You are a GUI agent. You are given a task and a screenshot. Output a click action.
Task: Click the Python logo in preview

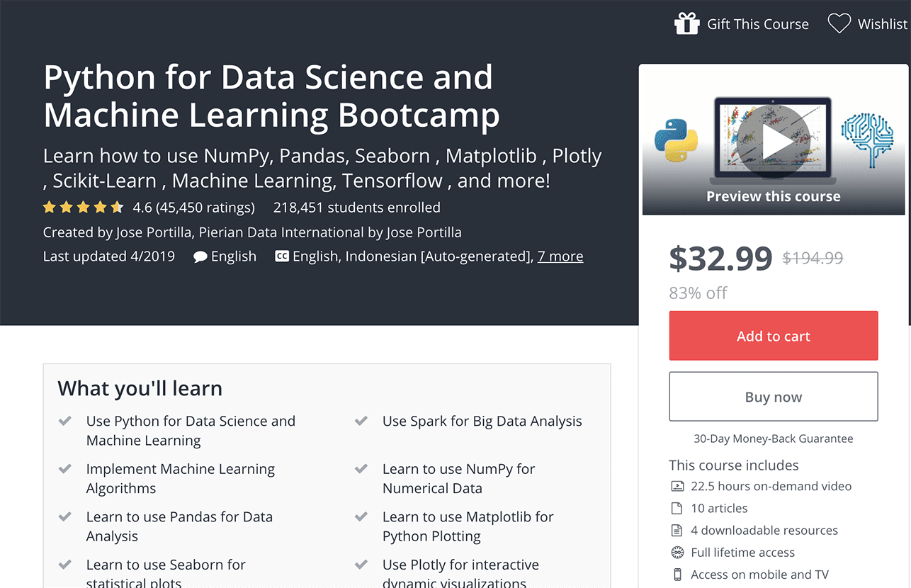point(676,141)
